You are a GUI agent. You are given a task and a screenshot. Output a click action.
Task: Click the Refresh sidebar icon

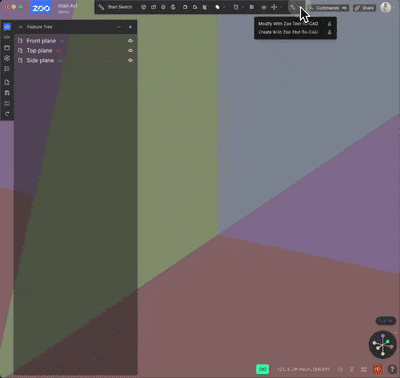[7, 114]
